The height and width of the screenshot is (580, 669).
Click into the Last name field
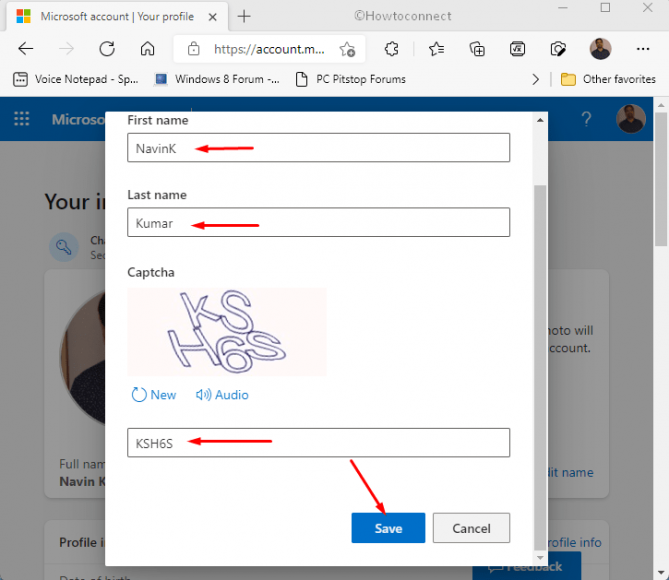tap(318, 222)
